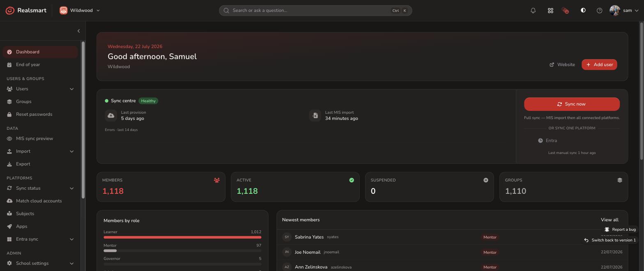Click the Groups card layers icon
644x271 pixels.
pyautogui.click(x=620, y=180)
